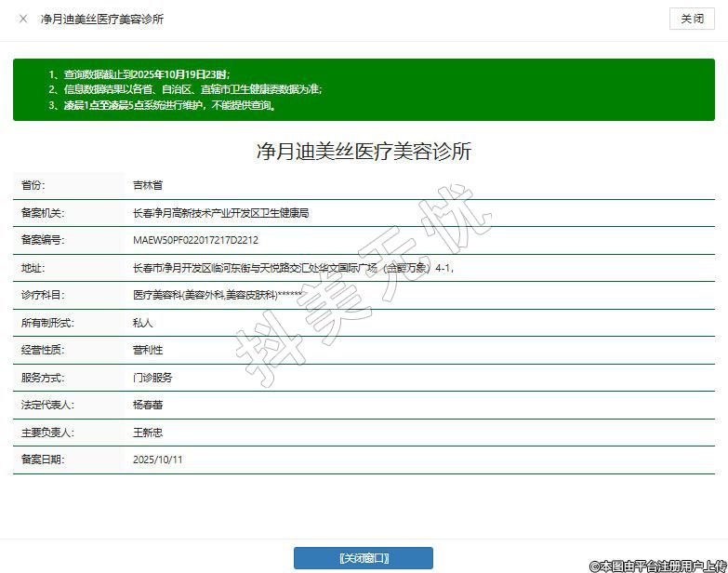Screen dimensions: 728x573
Task: Click the third notice line about system maintenance
Action: (163, 105)
